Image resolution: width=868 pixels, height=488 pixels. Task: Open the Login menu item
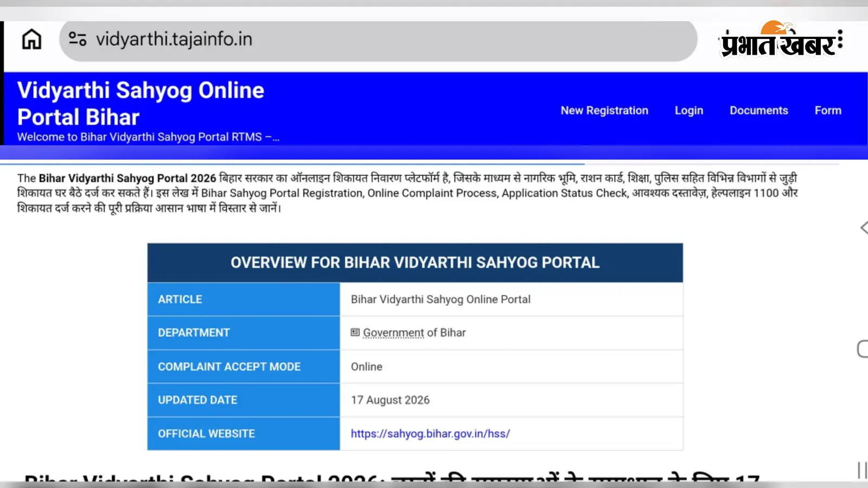coord(689,111)
